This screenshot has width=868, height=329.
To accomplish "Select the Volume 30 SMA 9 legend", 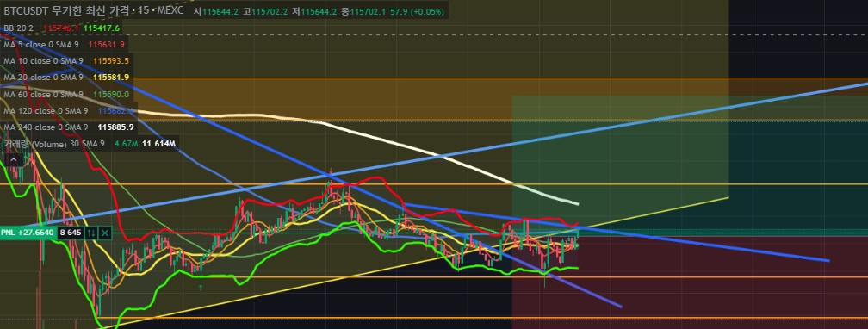I will click(x=53, y=144).
